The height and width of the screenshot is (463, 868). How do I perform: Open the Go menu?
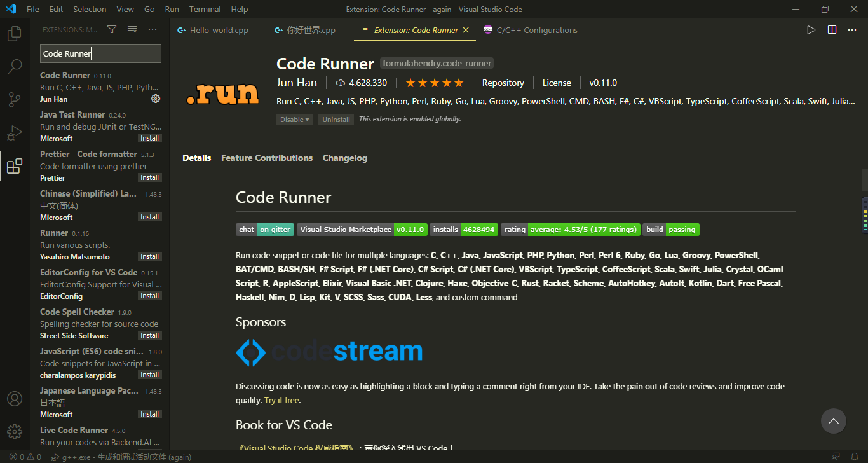click(149, 10)
